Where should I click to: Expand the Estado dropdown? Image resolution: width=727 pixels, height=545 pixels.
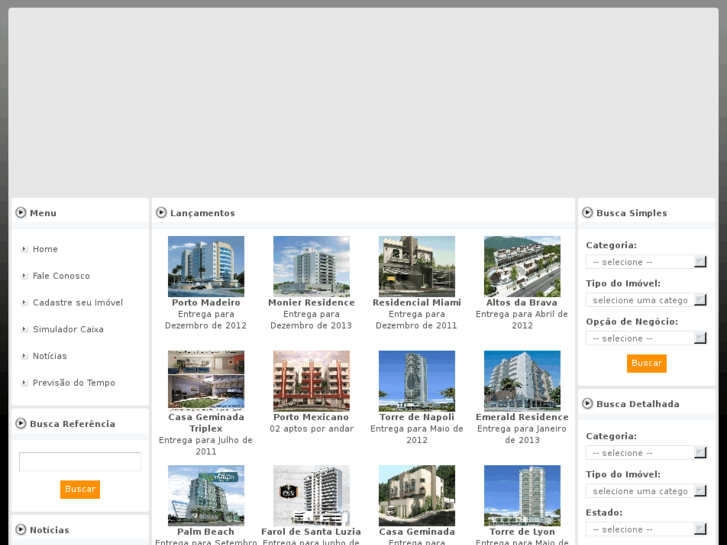[x=646, y=529]
